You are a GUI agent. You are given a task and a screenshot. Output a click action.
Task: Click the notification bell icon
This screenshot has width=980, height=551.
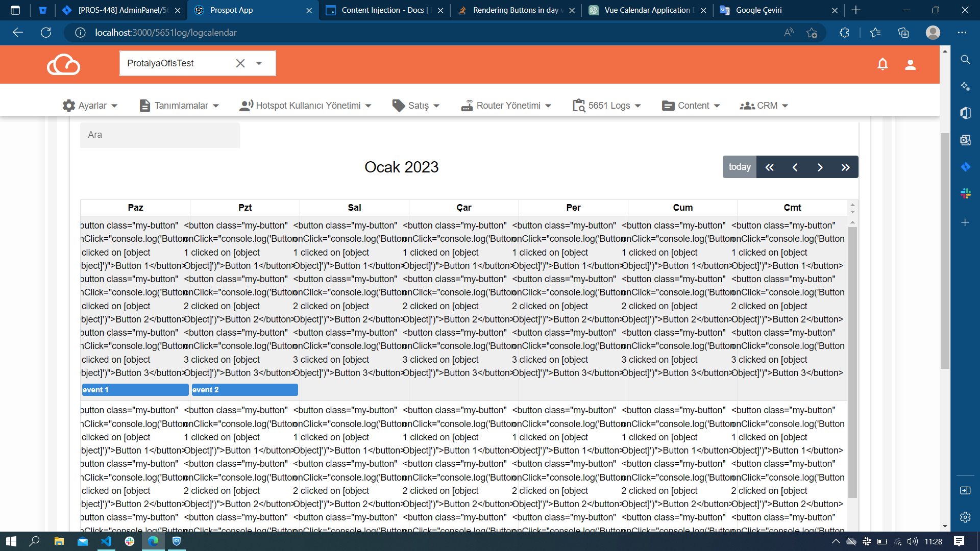883,63
